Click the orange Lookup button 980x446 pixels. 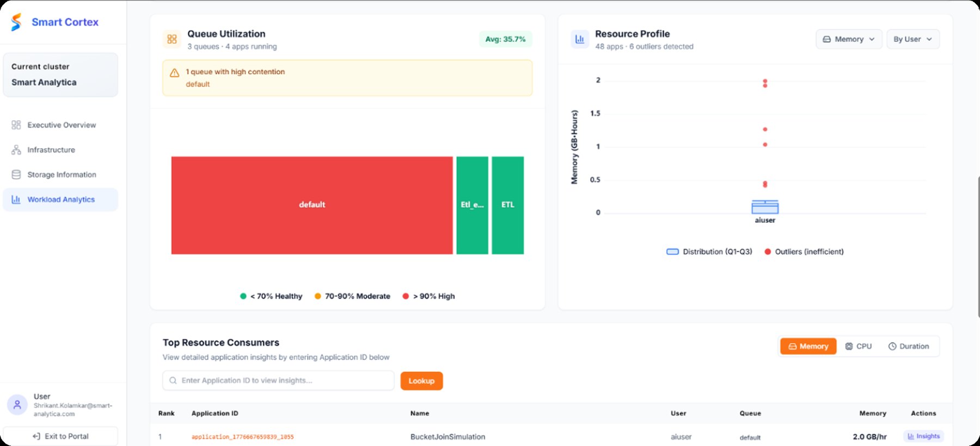[x=421, y=381]
